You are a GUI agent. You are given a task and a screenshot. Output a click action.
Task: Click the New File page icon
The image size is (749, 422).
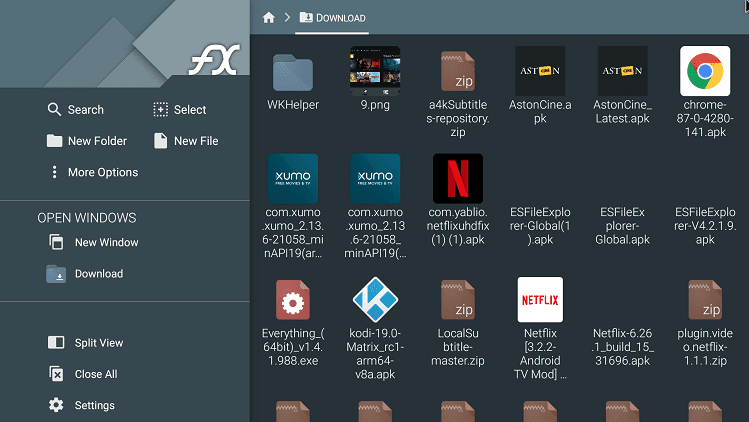pyautogui.click(x=160, y=141)
